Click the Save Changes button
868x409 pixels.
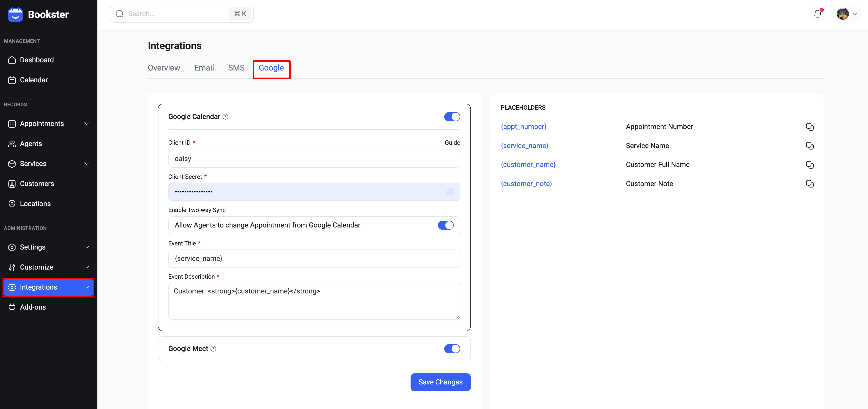(x=440, y=382)
